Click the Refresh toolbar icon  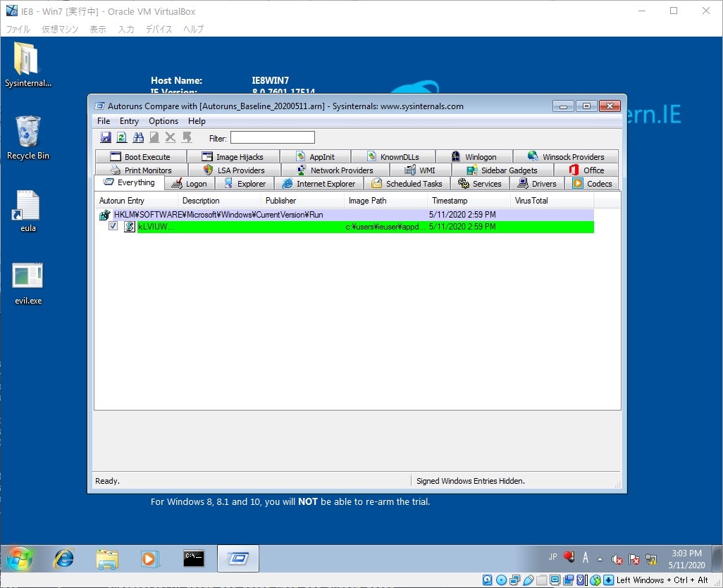point(120,137)
